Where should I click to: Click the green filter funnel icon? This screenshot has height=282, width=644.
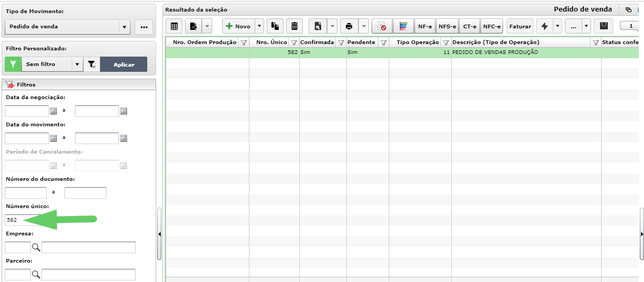tap(13, 64)
